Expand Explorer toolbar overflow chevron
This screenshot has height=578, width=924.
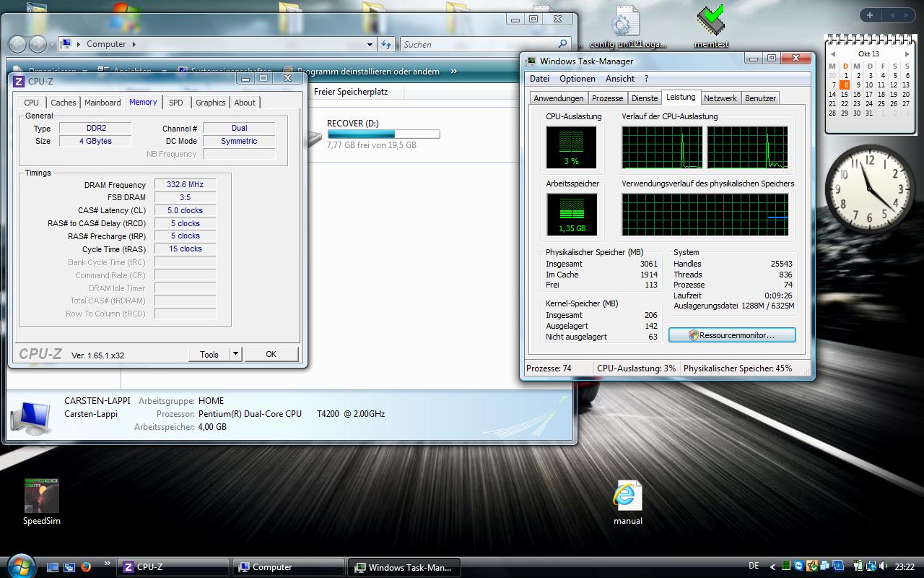click(454, 72)
